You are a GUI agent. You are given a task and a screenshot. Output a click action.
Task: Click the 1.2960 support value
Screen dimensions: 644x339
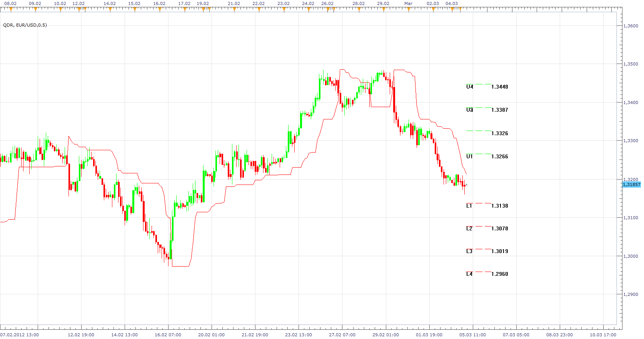(500, 274)
